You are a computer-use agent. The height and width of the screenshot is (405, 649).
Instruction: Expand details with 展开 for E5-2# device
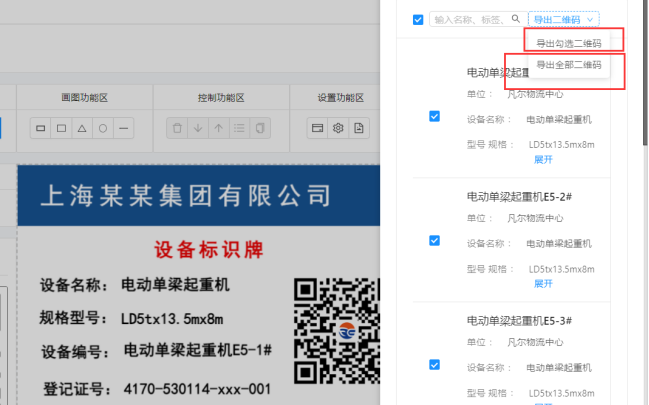click(x=543, y=283)
